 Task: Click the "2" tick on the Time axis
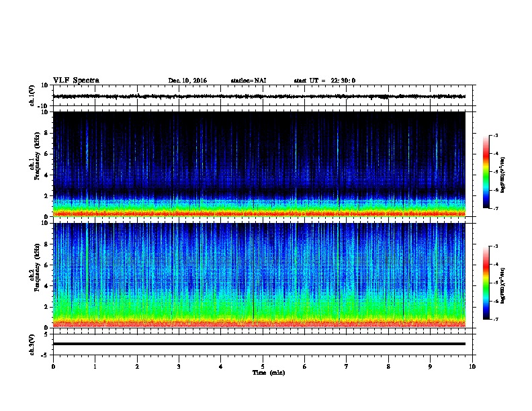coord(137,367)
